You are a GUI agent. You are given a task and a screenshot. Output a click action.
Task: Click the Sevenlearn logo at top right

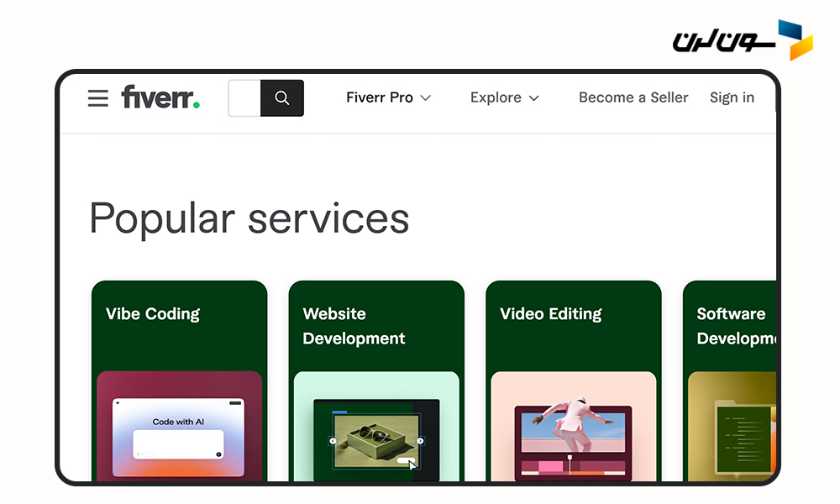click(x=743, y=39)
